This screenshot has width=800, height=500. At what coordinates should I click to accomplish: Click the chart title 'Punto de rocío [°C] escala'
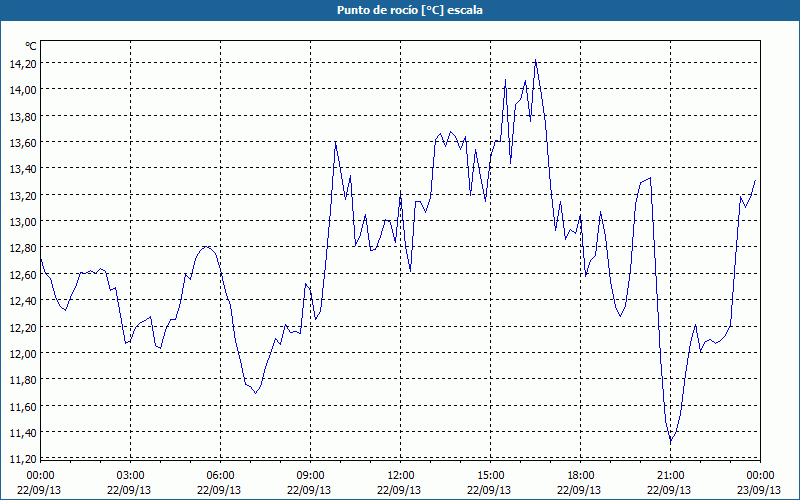point(410,10)
